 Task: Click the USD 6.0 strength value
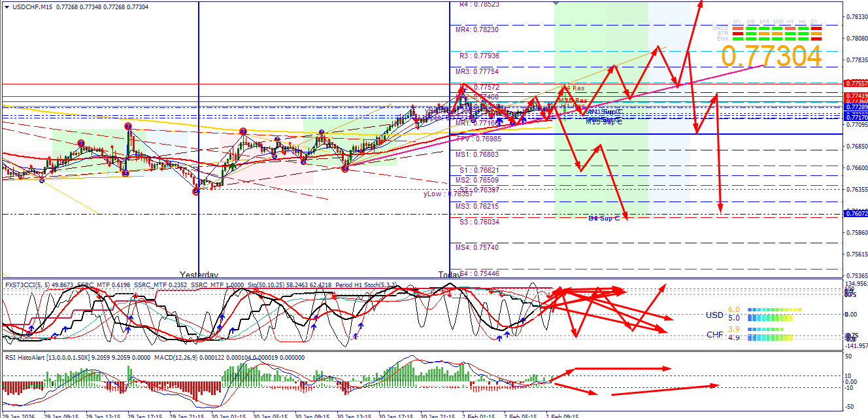[734, 309]
